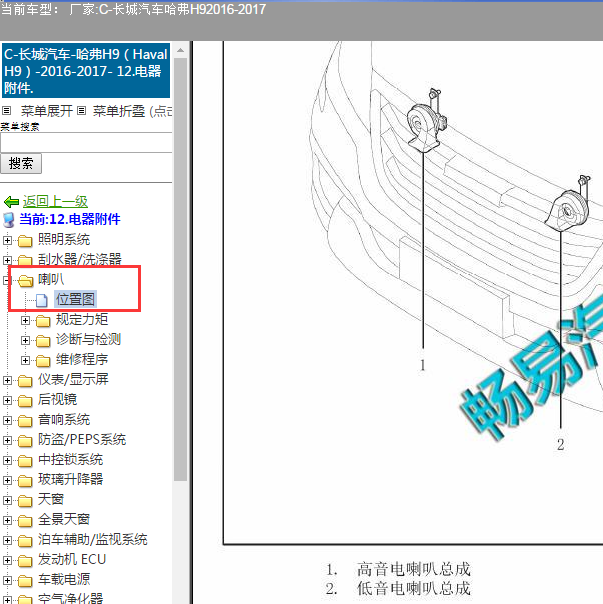The width and height of the screenshot is (603, 604).
Task: Expand the 发动机 ECU tree node
Action: pyautogui.click(x=7, y=561)
